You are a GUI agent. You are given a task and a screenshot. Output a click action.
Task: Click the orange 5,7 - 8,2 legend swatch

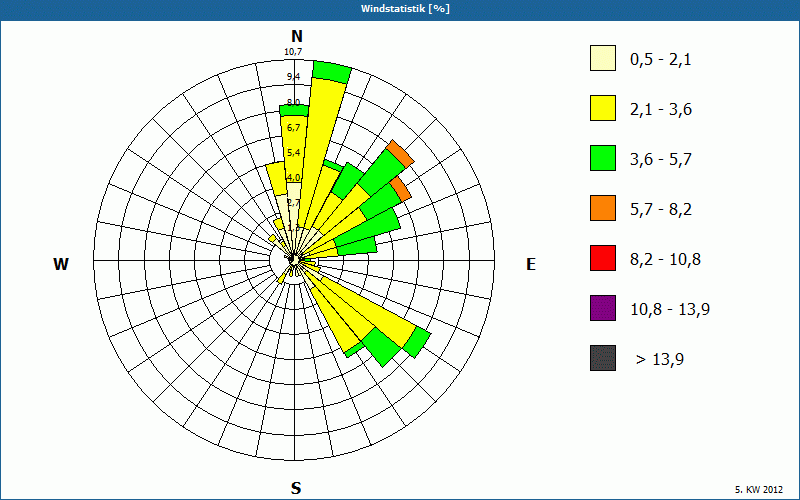603,208
